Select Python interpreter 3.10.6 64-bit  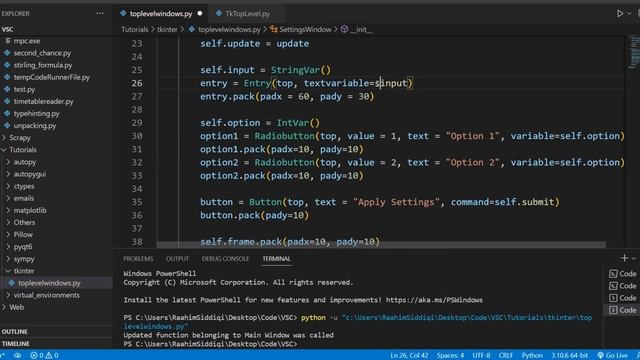(x=570, y=356)
